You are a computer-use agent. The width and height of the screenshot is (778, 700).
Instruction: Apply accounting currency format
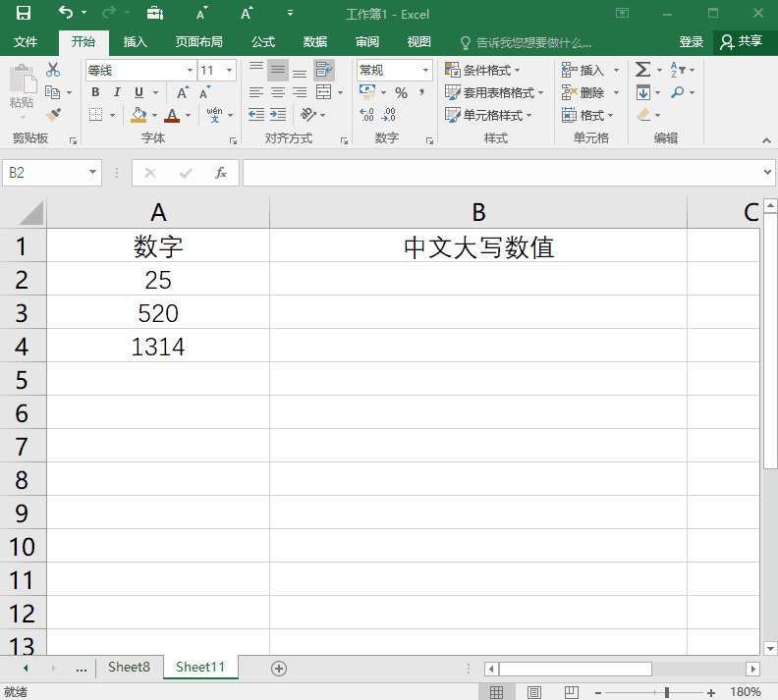coord(367,92)
